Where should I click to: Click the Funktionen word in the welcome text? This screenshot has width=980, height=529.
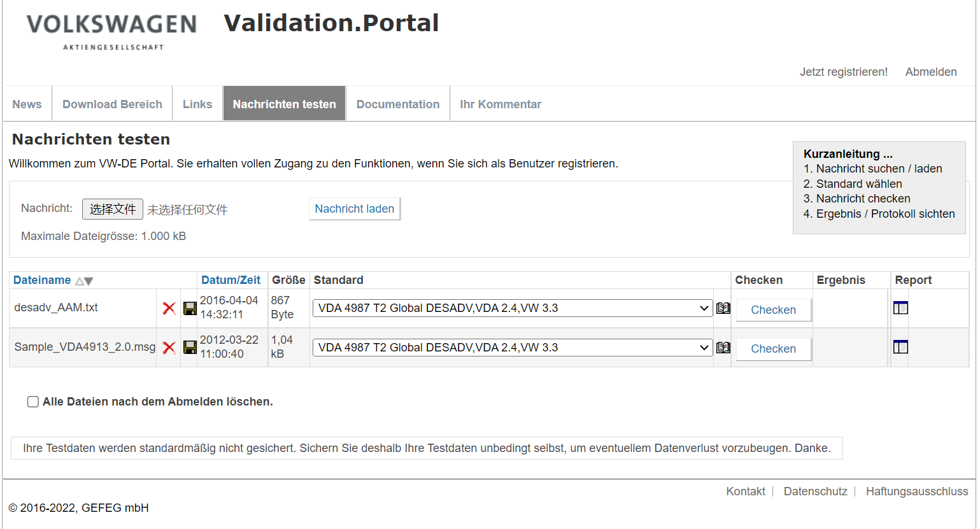tap(382, 164)
